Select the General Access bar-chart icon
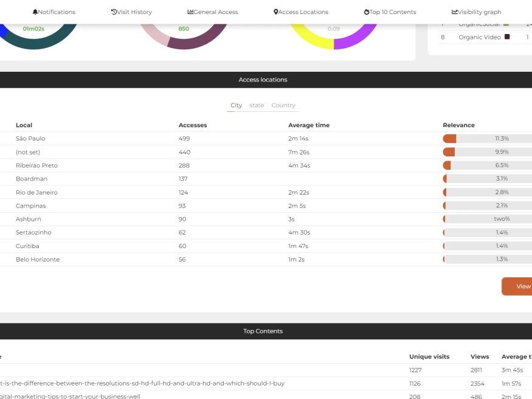The image size is (532, 399). click(190, 11)
